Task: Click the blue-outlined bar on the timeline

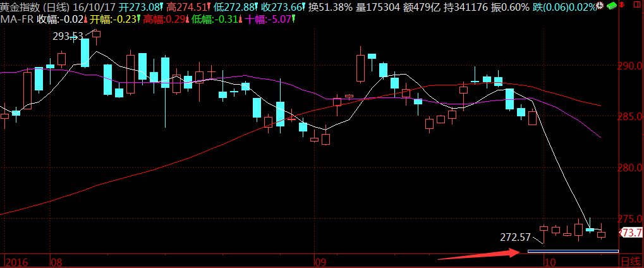Action: [x=572, y=252]
